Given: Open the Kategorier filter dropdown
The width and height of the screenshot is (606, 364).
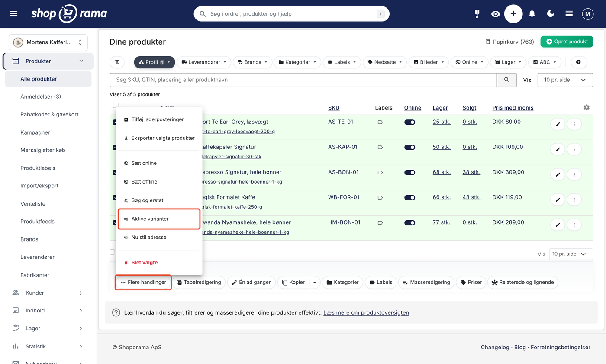Looking at the screenshot, I should [298, 62].
